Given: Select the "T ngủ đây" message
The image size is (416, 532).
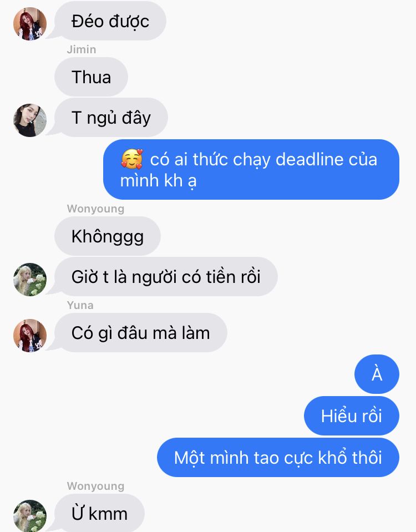Looking at the screenshot, I should [x=111, y=118].
